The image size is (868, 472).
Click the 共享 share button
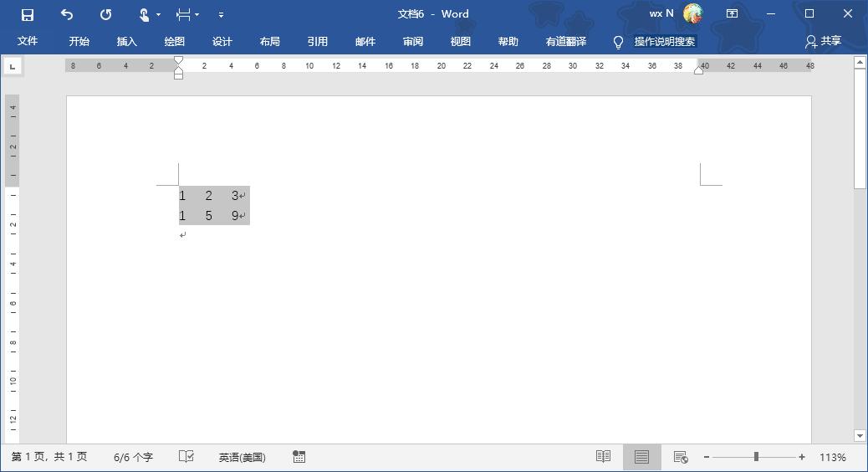pos(823,41)
